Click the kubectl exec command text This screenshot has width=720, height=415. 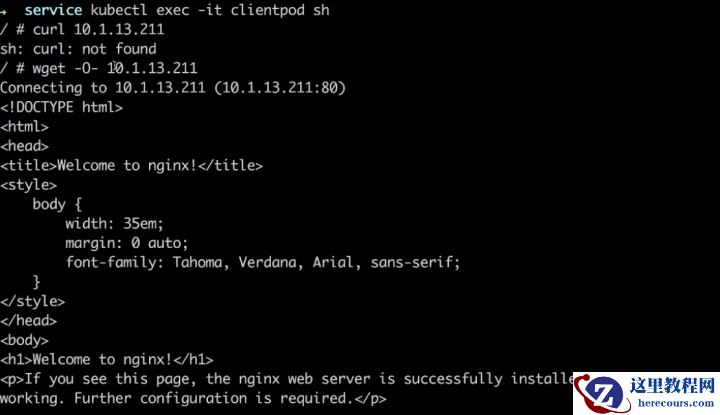point(175,10)
